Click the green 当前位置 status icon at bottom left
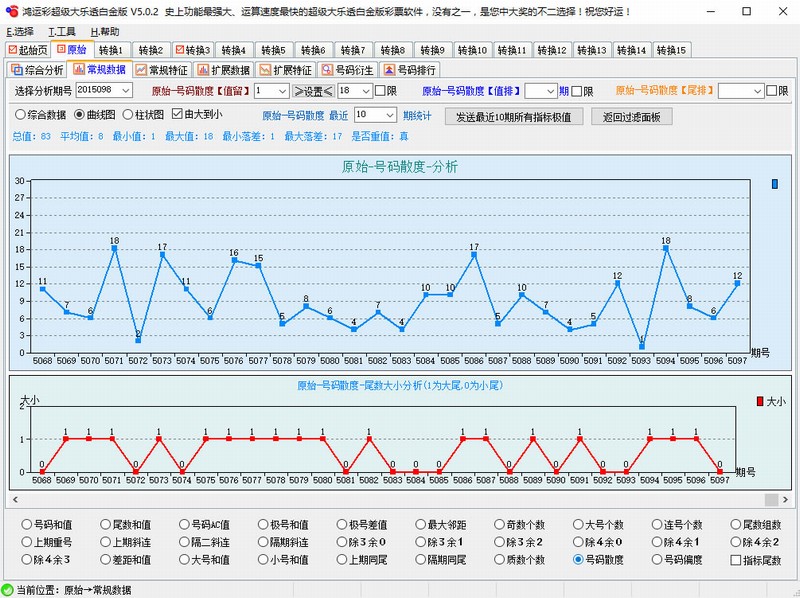Screen dimensions: 800x598 click(8, 588)
